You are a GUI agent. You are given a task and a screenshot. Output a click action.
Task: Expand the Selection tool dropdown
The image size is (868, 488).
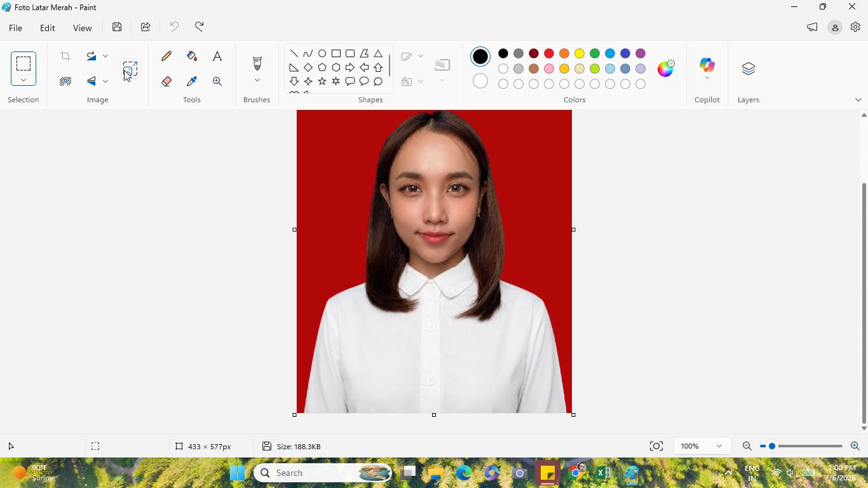click(24, 80)
